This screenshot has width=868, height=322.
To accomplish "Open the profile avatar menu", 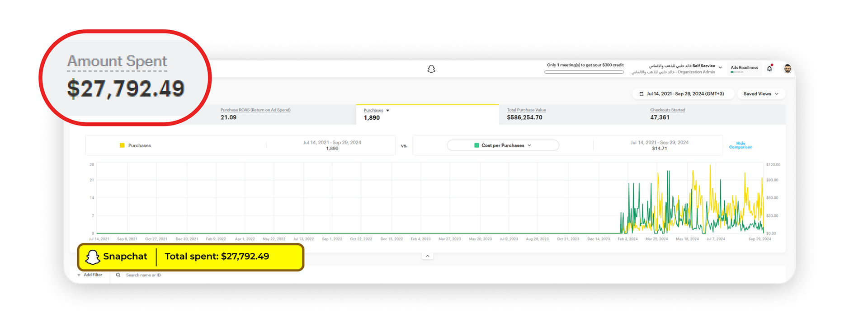I will click(788, 69).
